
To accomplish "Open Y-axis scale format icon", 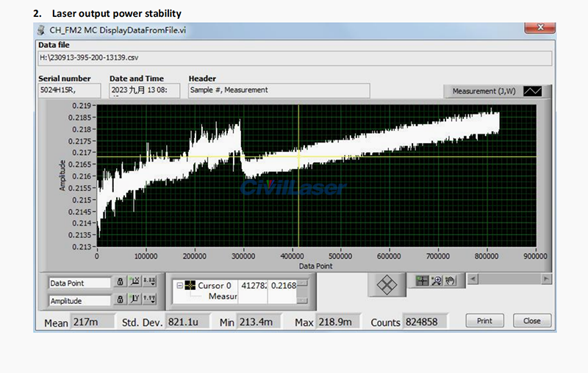I will point(149,300).
